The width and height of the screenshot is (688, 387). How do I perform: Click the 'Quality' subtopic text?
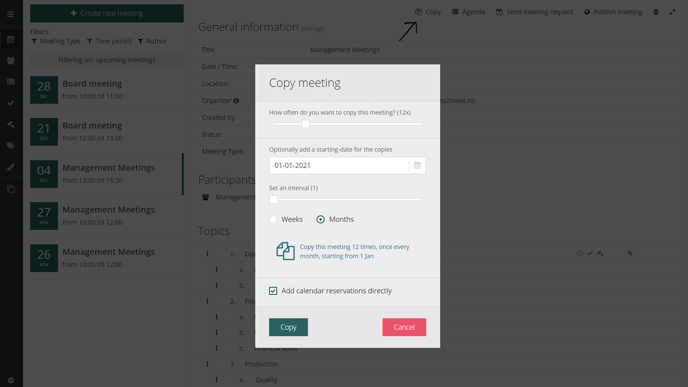coord(266,380)
